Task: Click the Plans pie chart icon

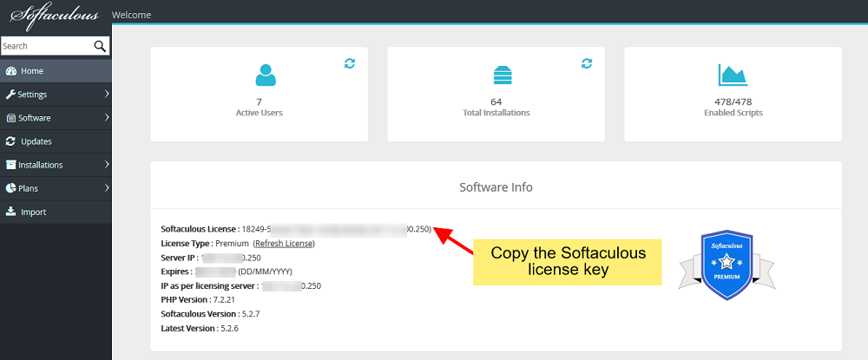Action: 10,188
